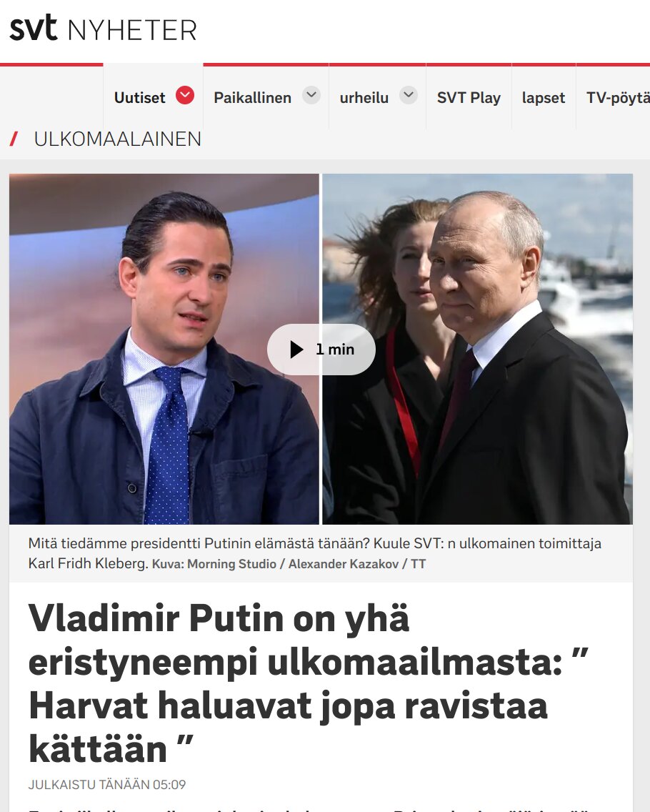Screen dimensions: 650x812
Task: Click the 1 min duration label
Action: coord(335,350)
